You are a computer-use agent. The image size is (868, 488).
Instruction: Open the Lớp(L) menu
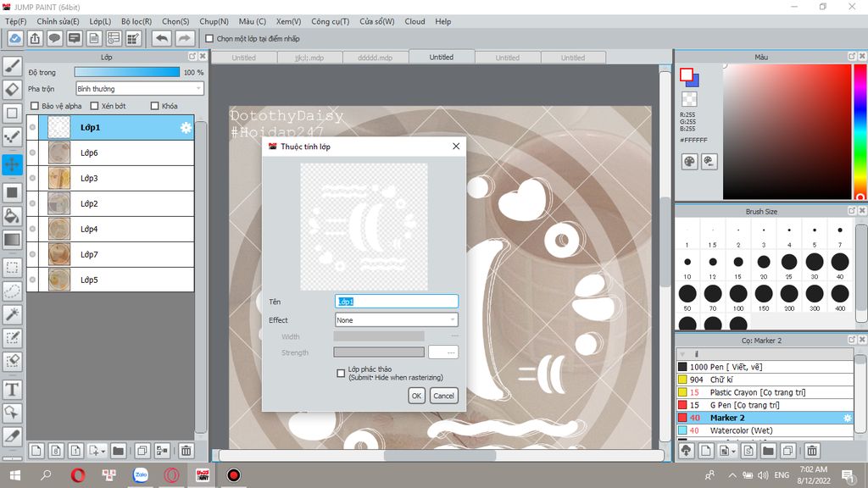coord(100,21)
